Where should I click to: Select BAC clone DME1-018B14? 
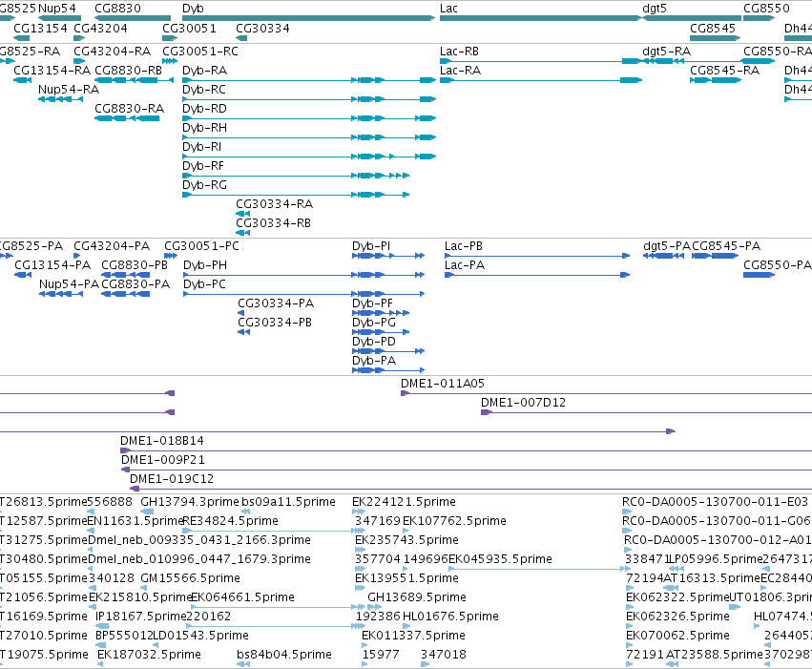pos(162,441)
